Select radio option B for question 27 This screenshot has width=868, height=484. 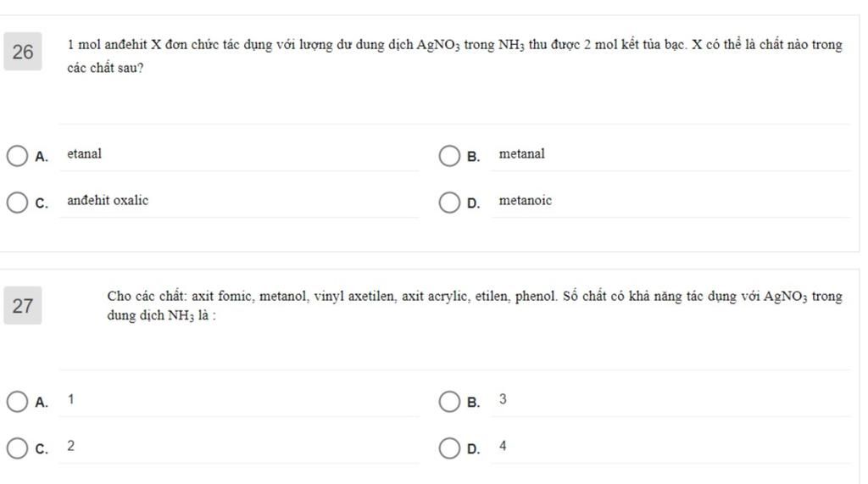(x=449, y=402)
